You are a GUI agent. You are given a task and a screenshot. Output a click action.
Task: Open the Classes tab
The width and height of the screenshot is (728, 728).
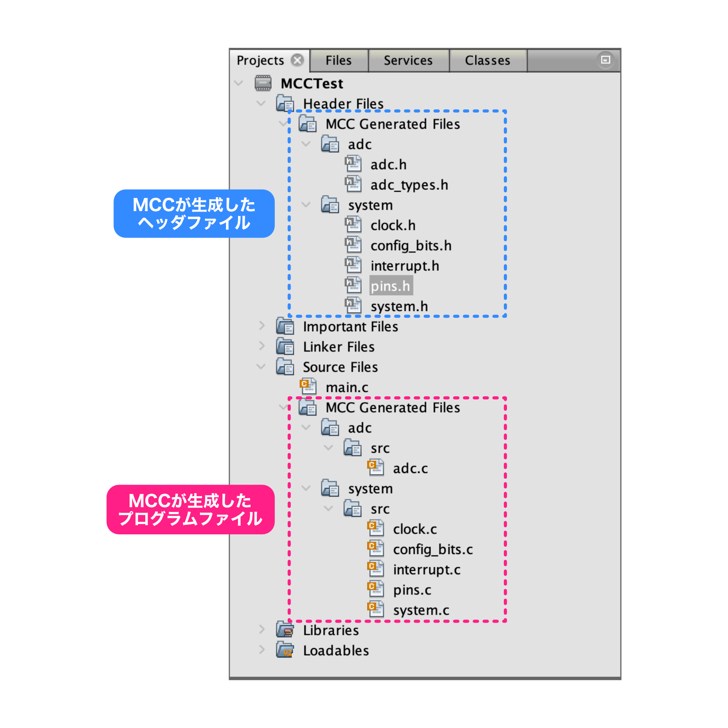click(x=487, y=61)
